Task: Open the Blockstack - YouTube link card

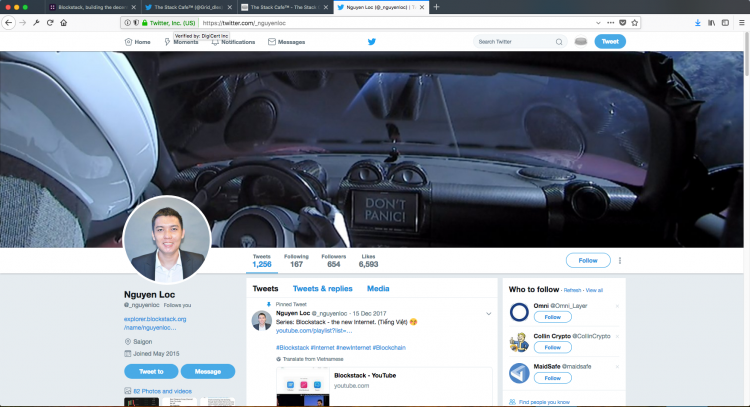Action: pyautogui.click(x=384, y=387)
